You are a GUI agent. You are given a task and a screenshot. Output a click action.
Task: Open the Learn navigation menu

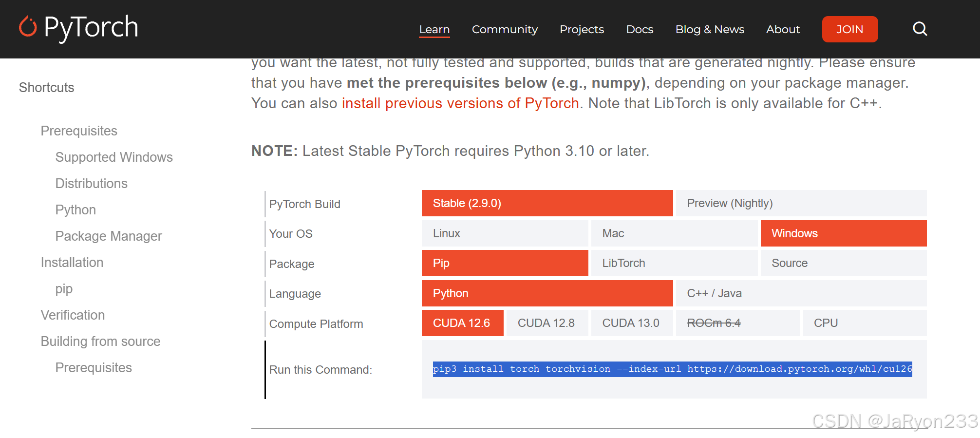(x=434, y=29)
